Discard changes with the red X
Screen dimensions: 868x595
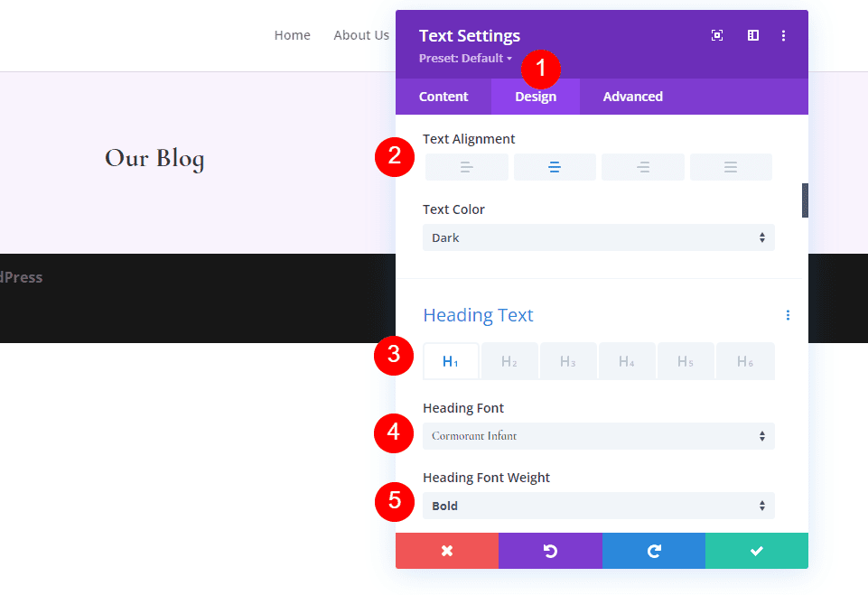click(447, 551)
